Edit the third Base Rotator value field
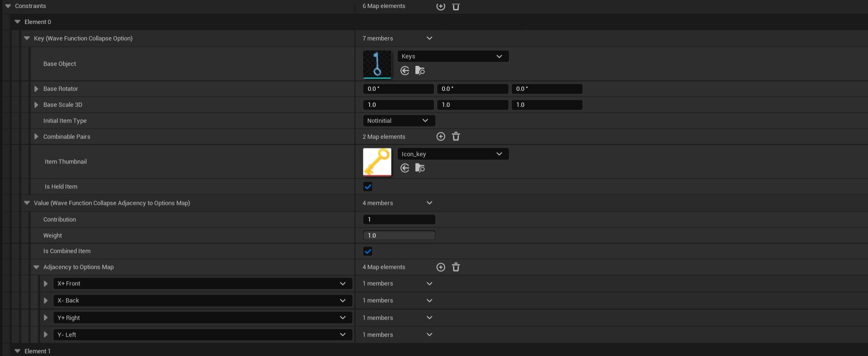Image resolution: width=868 pixels, height=356 pixels. point(547,89)
